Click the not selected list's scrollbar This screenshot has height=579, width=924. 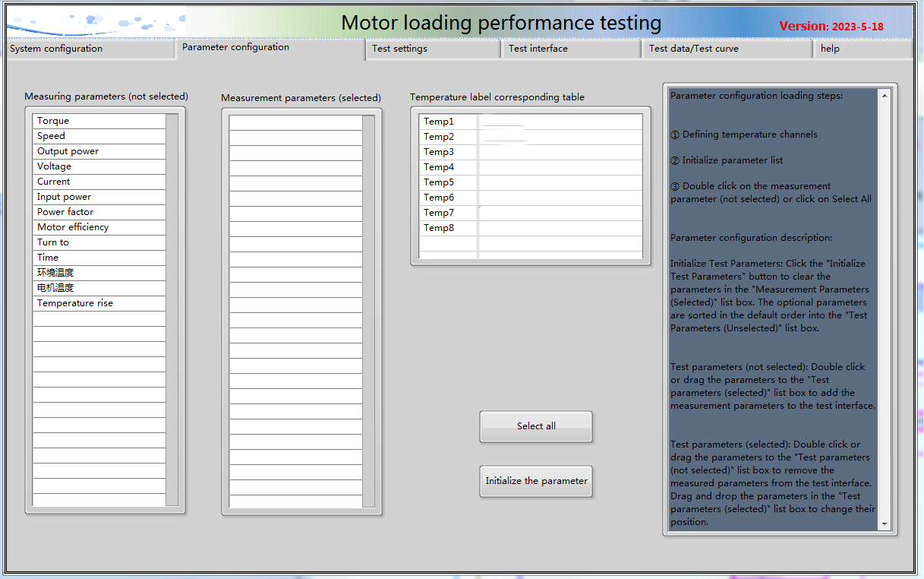coord(172,304)
